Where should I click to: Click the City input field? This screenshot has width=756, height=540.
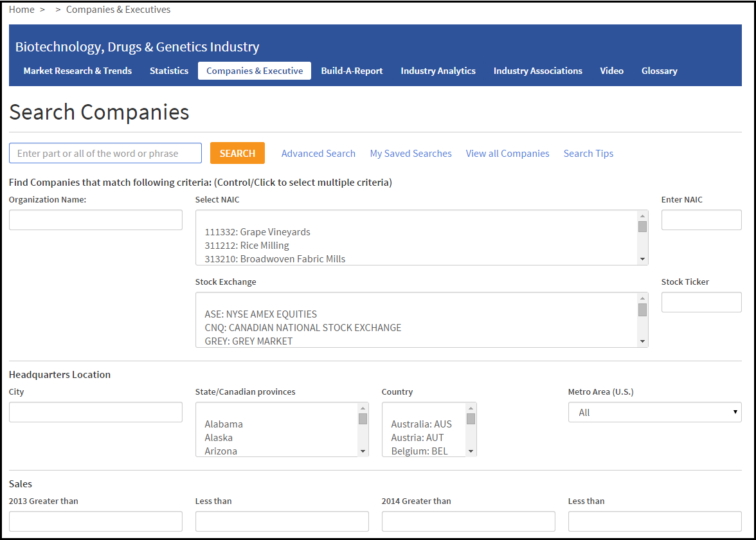95,412
